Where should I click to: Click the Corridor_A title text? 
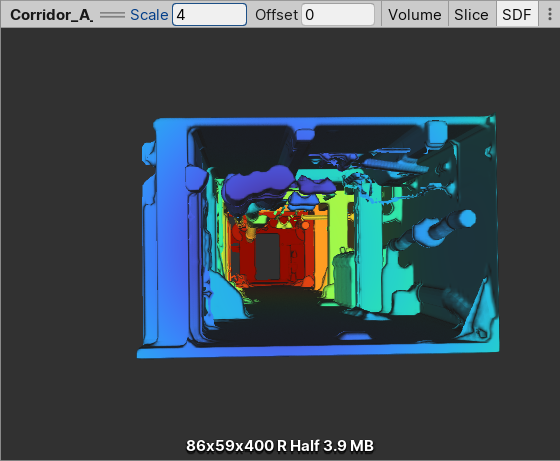[x=52, y=15]
